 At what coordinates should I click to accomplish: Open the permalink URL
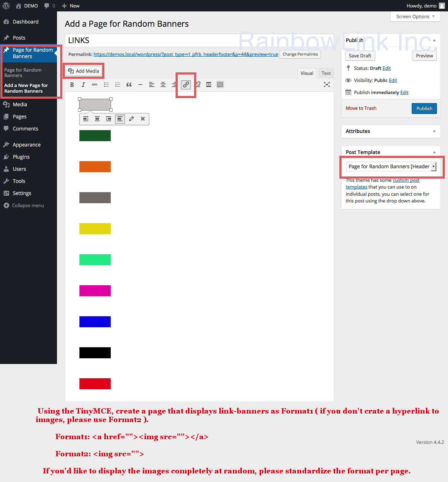point(186,54)
